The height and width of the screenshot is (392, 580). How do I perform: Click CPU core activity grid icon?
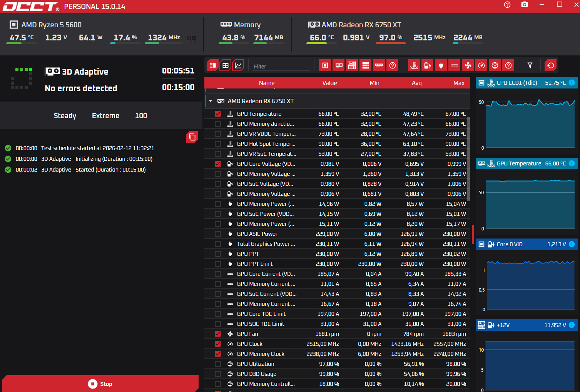192,38
